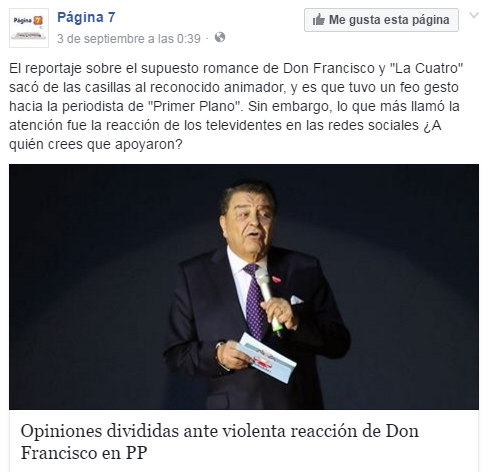Click the public globe privacy icon

tap(220, 37)
